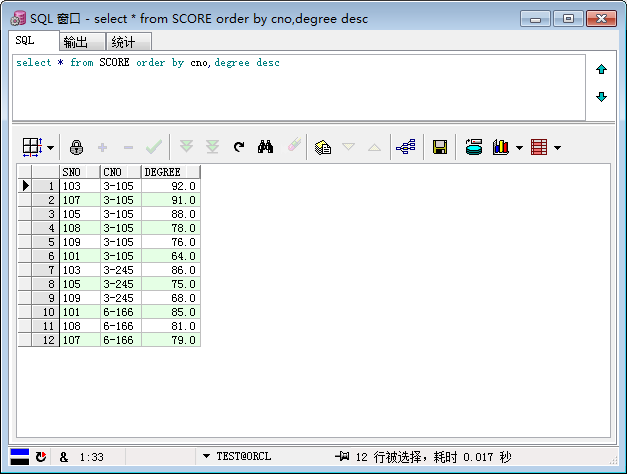The width and height of the screenshot is (627, 474).
Task: Click the previous record up triangle
Action: pos(374,148)
